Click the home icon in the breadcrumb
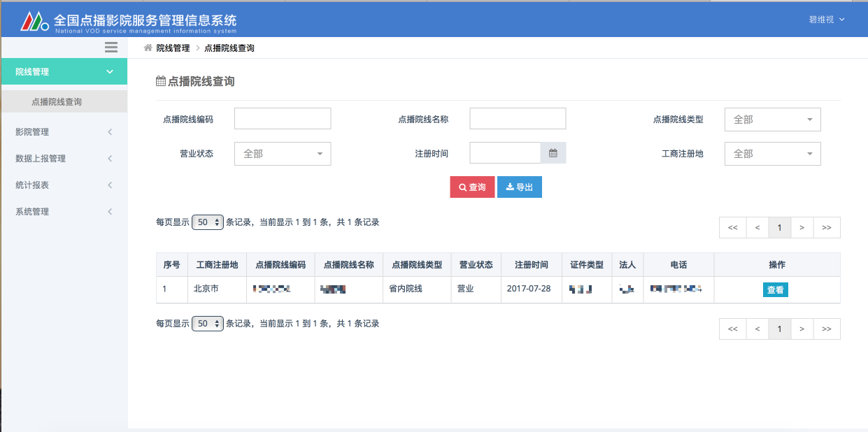 point(147,48)
